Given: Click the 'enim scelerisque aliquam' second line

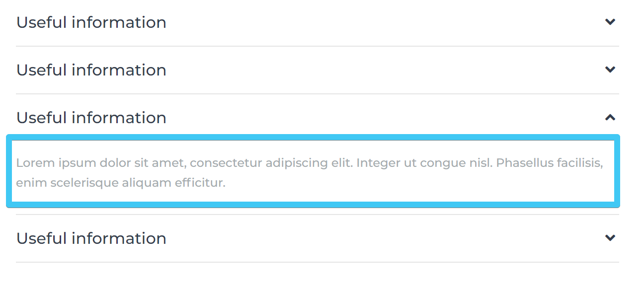Looking at the screenshot, I should (x=93, y=183).
